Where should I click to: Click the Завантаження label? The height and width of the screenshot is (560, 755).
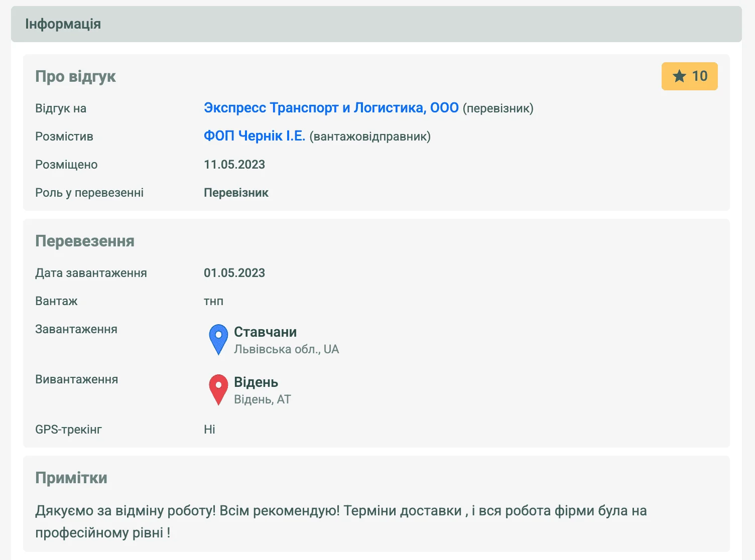76,329
